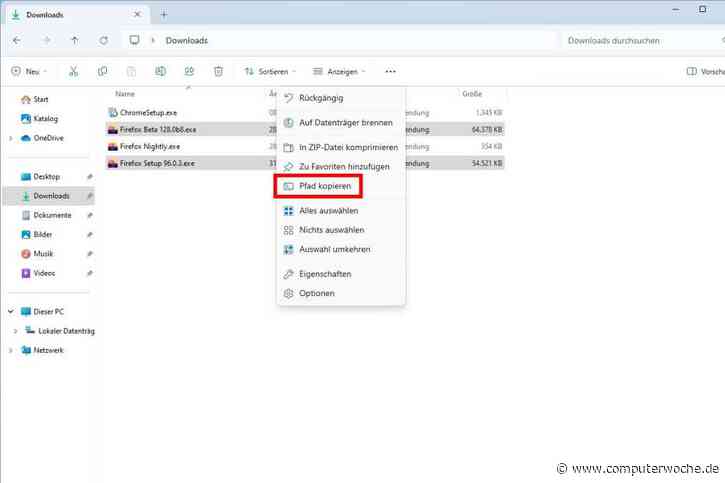Click the Cut scissors icon in toolbar
The image size is (725, 483).
74,71
